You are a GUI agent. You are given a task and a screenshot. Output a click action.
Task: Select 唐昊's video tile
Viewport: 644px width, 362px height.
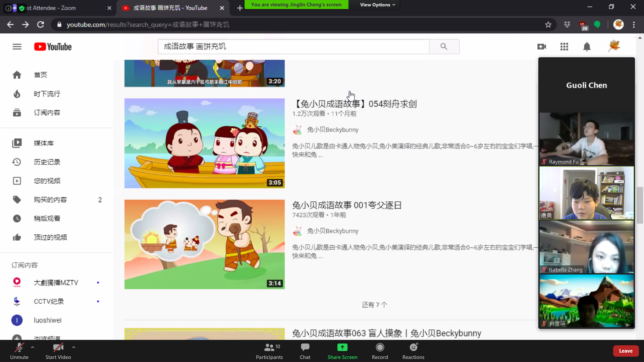[x=587, y=193]
